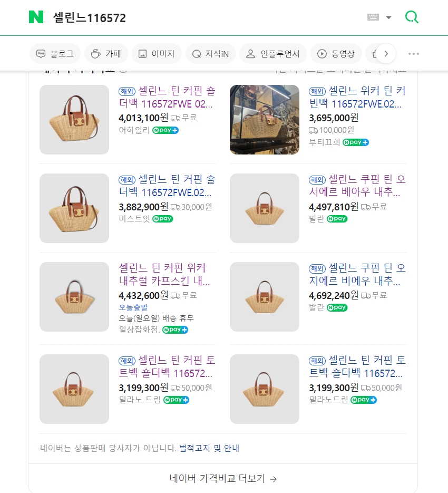Viewport: 448px width, 493px height.
Task: Click the search field containing 셀린느116572
Action: click(x=200, y=17)
